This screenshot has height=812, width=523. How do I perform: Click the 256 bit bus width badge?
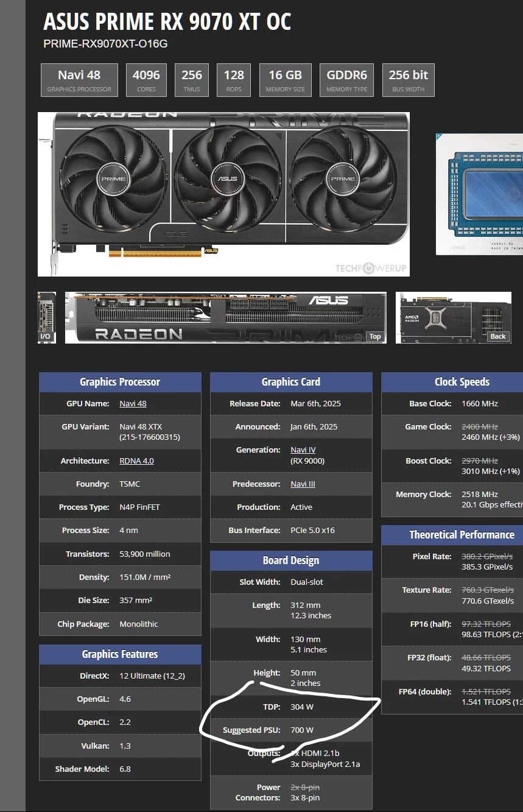(409, 80)
